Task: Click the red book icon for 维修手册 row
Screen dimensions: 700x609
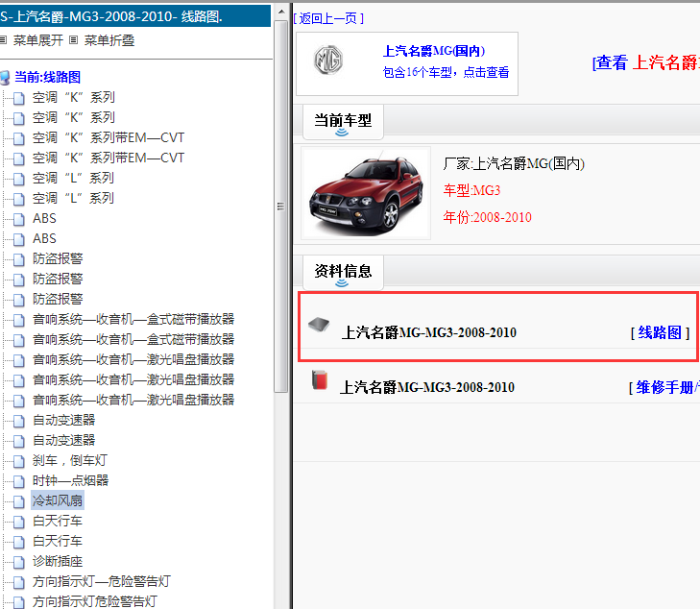Action: [x=320, y=380]
